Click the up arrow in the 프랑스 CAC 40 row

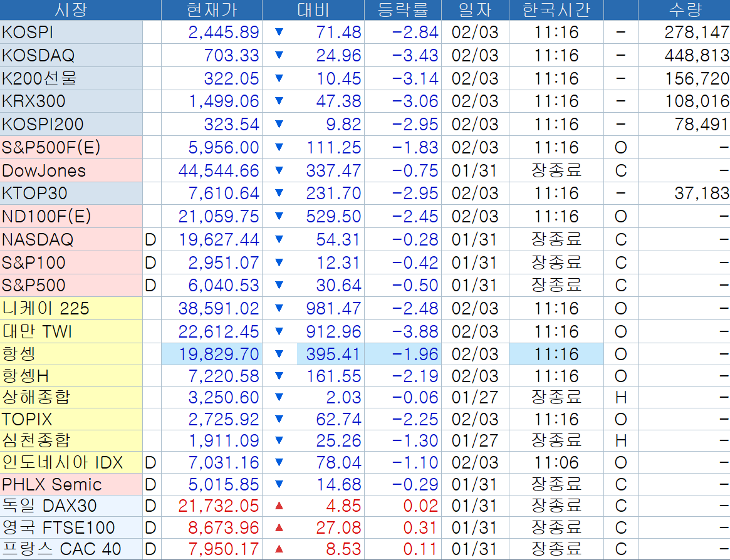(x=279, y=550)
